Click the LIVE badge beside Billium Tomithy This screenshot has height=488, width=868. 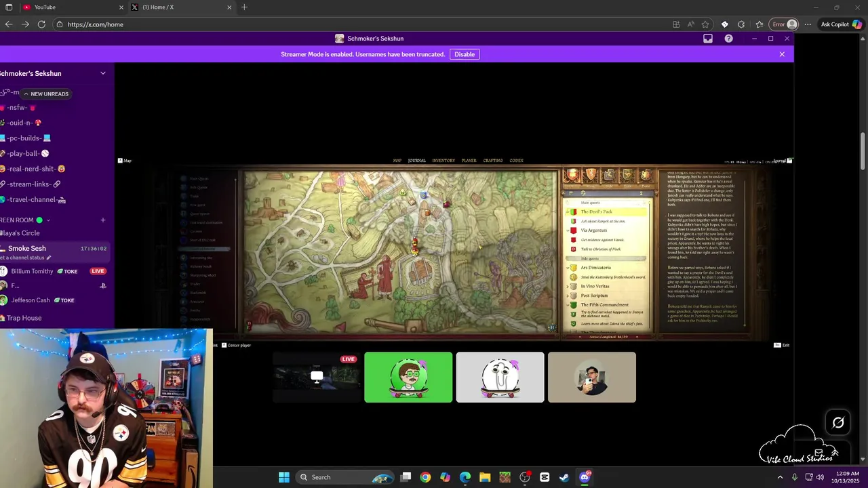(x=98, y=271)
